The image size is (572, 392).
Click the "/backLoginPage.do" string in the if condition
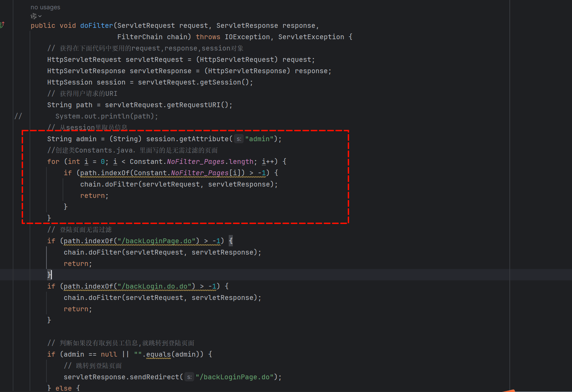(x=157, y=241)
